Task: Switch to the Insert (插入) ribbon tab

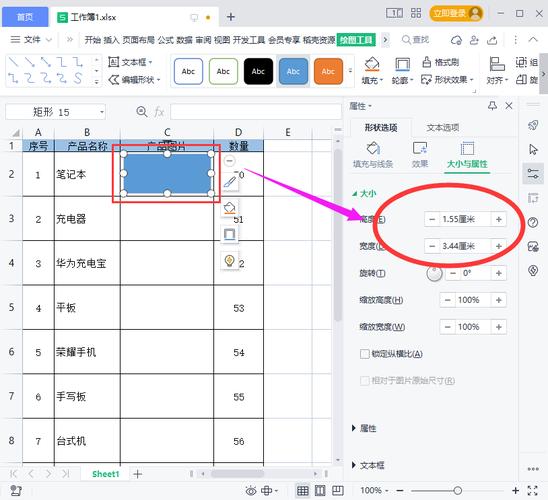Action: (111, 40)
